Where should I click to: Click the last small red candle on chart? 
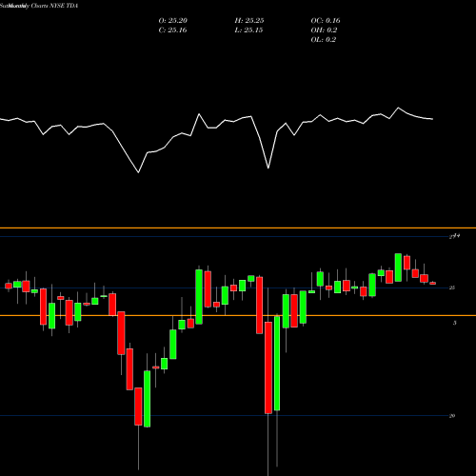click(x=433, y=283)
